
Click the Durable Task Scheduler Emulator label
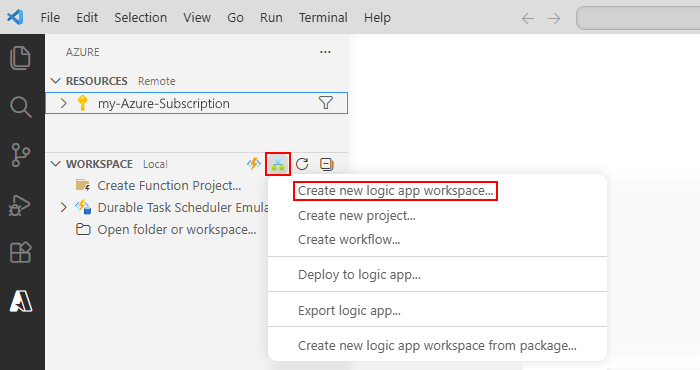tap(183, 207)
